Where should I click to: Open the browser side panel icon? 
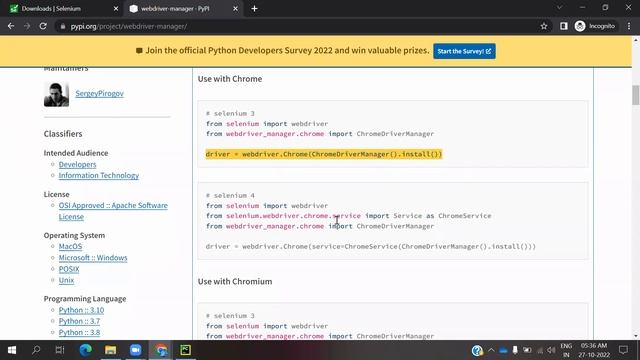(x=564, y=26)
